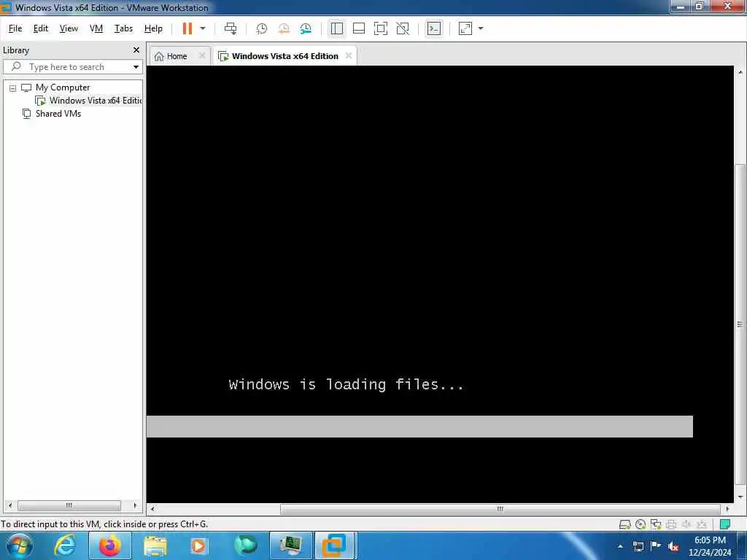Image resolution: width=747 pixels, height=560 pixels.
Task: Open Firefox from the taskbar
Action: click(x=109, y=545)
